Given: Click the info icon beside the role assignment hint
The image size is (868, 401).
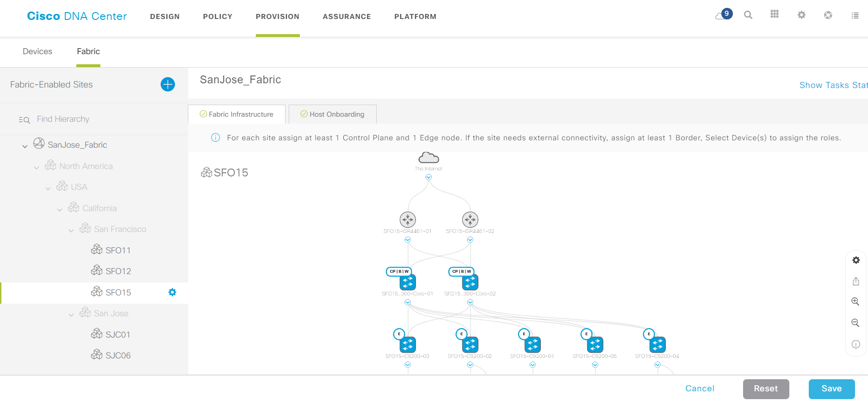Looking at the screenshot, I should (216, 138).
